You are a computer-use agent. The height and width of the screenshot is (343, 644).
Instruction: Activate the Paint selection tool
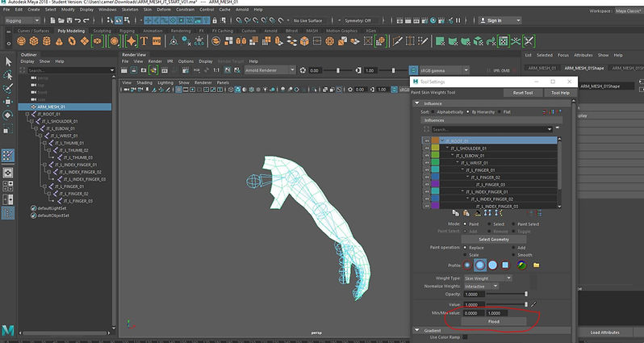(8, 88)
